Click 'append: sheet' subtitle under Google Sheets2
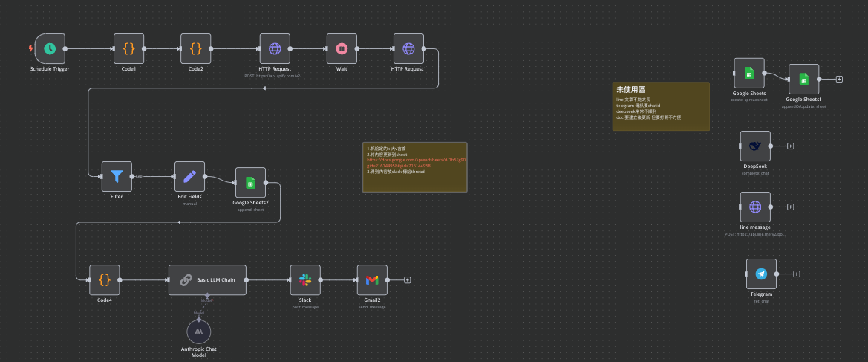 click(x=250, y=210)
